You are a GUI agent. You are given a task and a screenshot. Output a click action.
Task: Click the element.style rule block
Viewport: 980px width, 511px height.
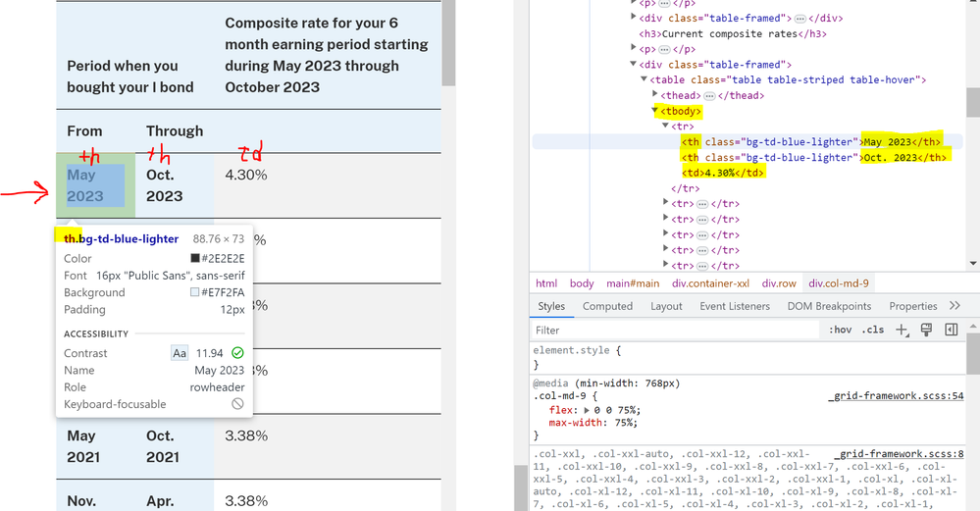click(748, 357)
